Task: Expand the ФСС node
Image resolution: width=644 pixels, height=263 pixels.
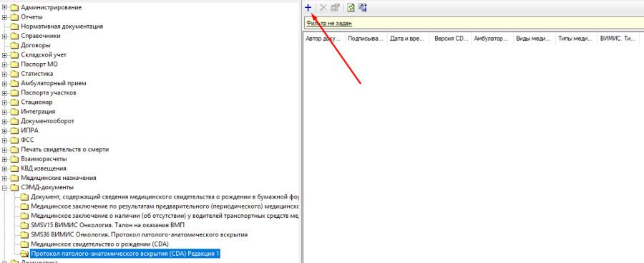Action: (x=4, y=140)
